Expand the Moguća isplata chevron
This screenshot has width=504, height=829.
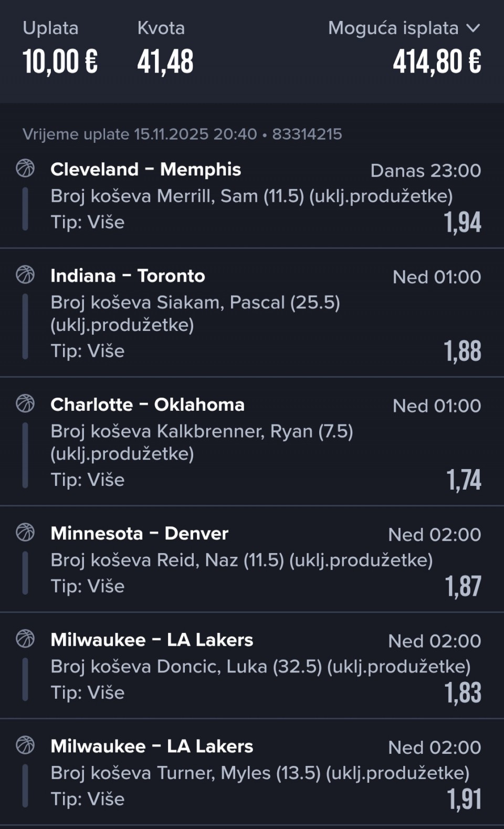(x=473, y=28)
